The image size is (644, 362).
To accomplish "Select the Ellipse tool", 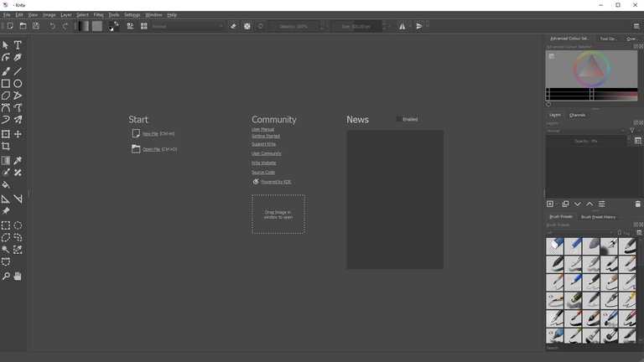I will point(18,84).
